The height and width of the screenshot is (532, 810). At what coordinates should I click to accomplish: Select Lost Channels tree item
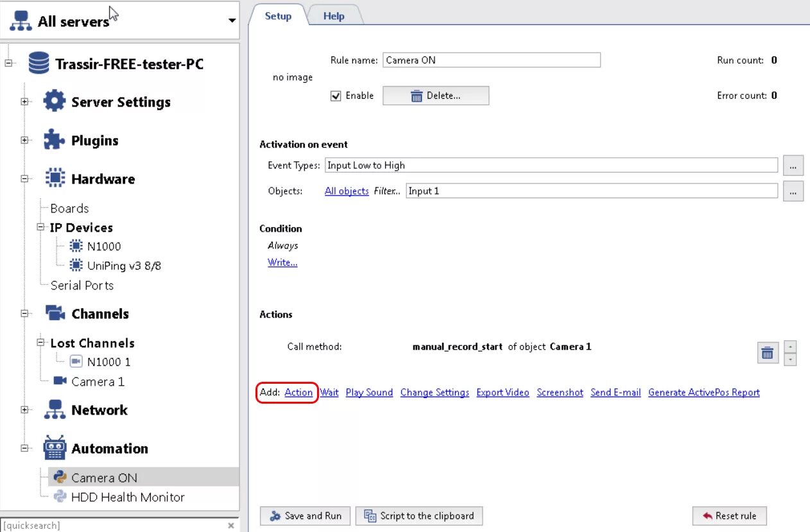(x=92, y=343)
